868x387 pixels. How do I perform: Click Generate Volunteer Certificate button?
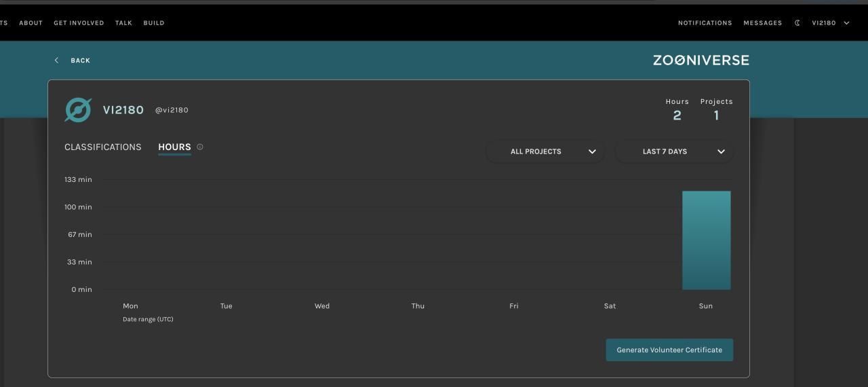pos(669,350)
